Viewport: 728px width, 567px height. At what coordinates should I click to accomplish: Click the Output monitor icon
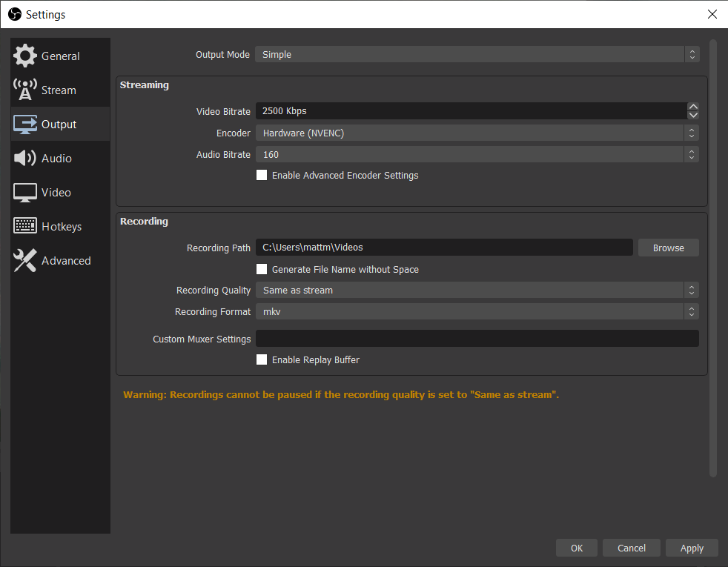(x=25, y=125)
